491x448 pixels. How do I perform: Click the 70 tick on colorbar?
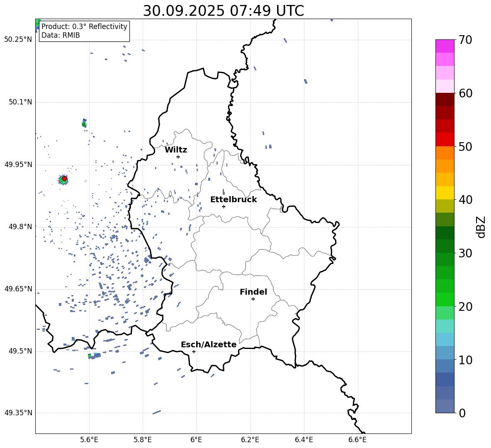465,40
